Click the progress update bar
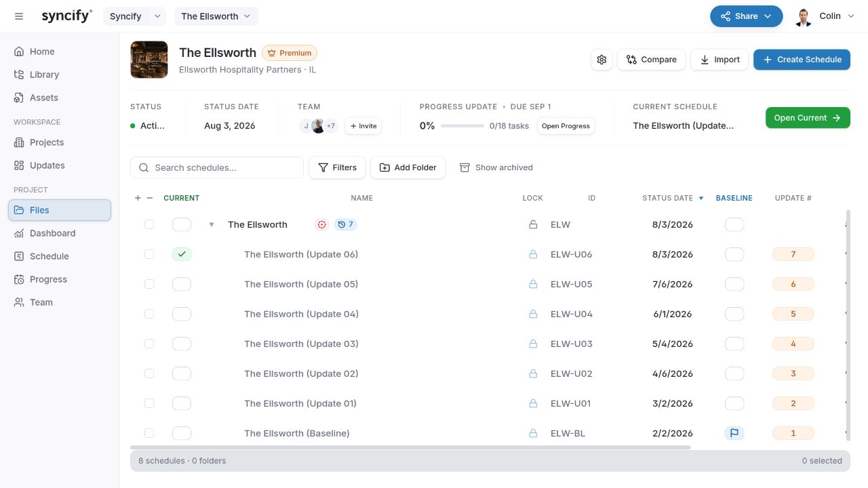The width and height of the screenshot is (868, 488). (x=462, y=126)
